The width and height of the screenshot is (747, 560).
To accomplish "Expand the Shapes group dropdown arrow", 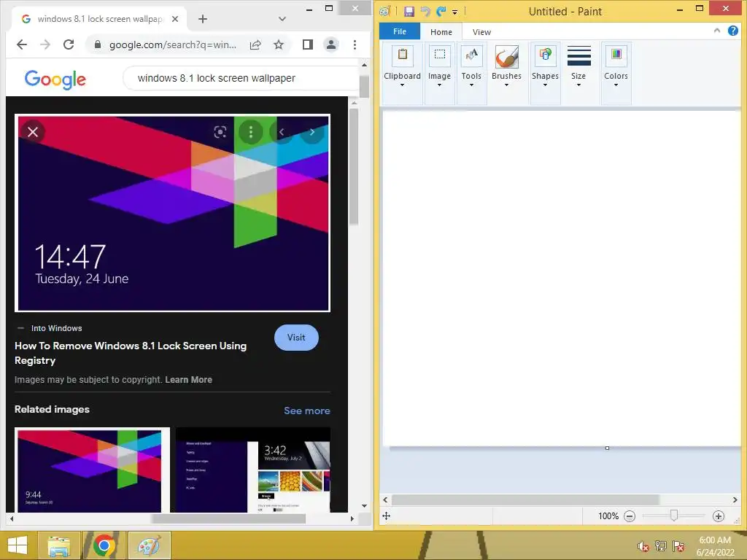I will pos(545,85).
